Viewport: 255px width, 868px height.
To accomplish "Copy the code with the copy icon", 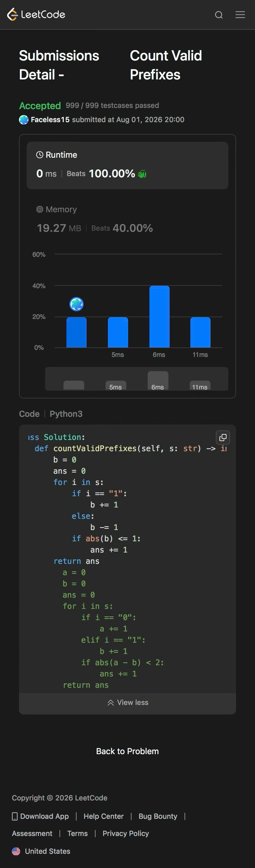I will point(223,437).
